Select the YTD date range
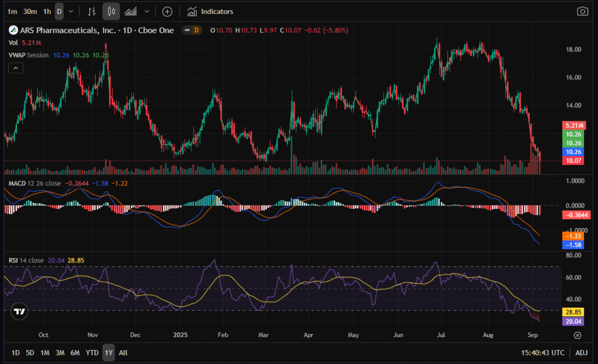Screen dimensions: 598x364 coord(92,353)
